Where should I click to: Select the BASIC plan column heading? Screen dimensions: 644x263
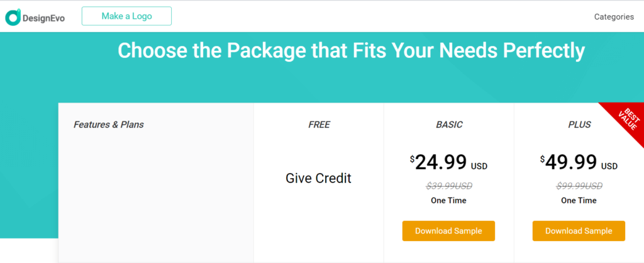coord(449,125)
